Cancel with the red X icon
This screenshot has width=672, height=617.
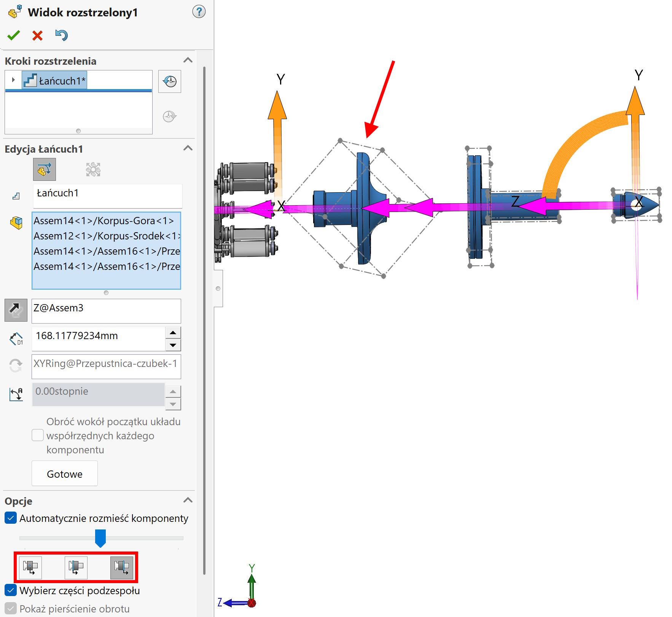coord(37,35)
